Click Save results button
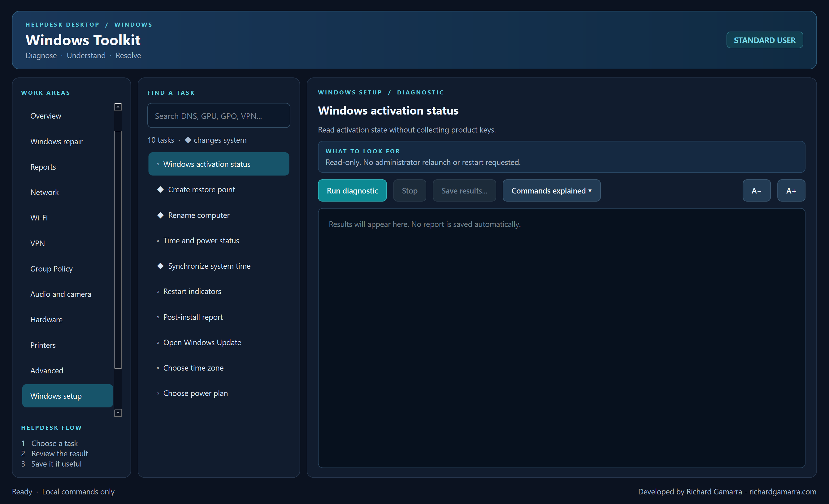This screenshot has width=829, height=504. coord(464,190)
